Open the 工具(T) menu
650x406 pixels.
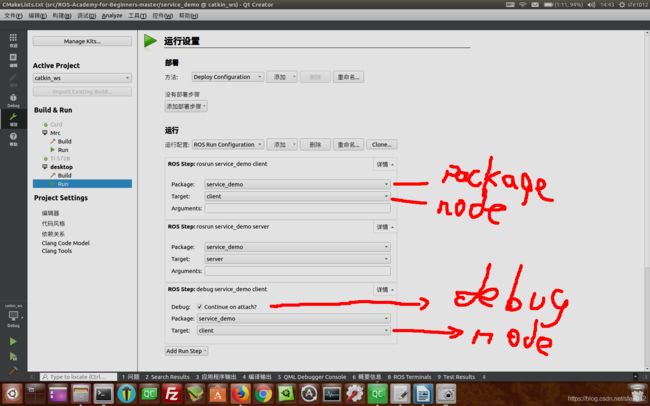137,16
